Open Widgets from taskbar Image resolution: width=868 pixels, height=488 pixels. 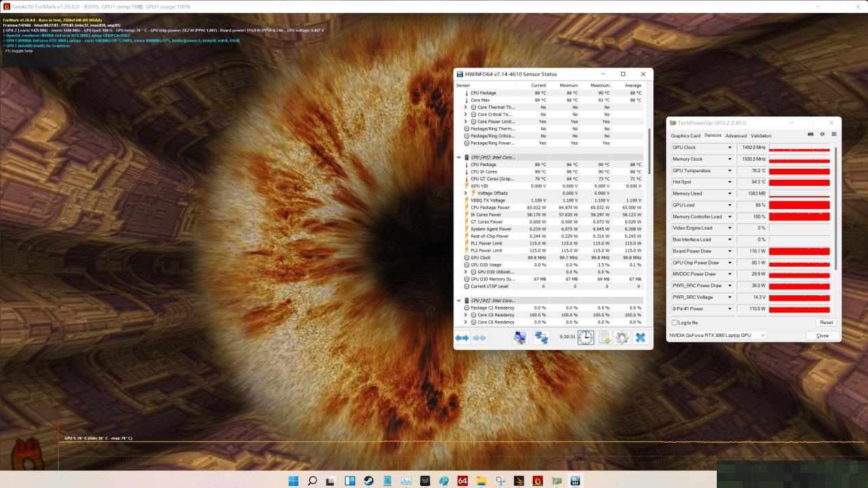(x=350, y=480)
